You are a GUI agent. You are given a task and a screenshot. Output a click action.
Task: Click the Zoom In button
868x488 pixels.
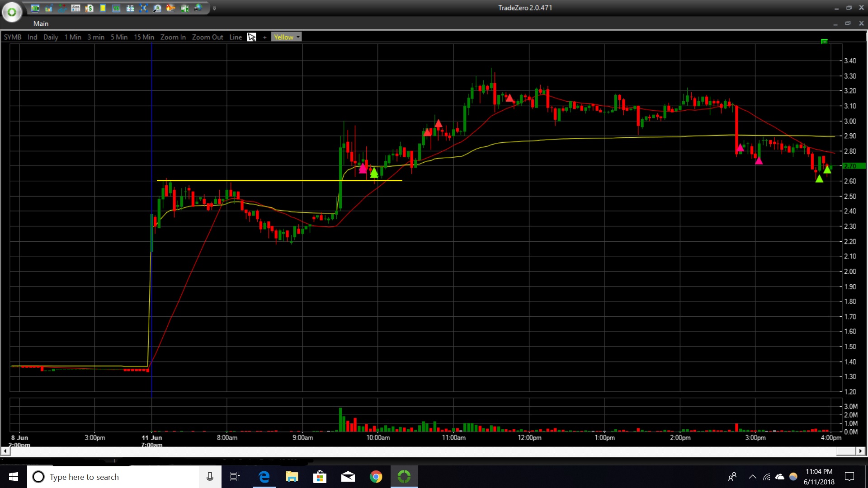click(x=173, y=37)
